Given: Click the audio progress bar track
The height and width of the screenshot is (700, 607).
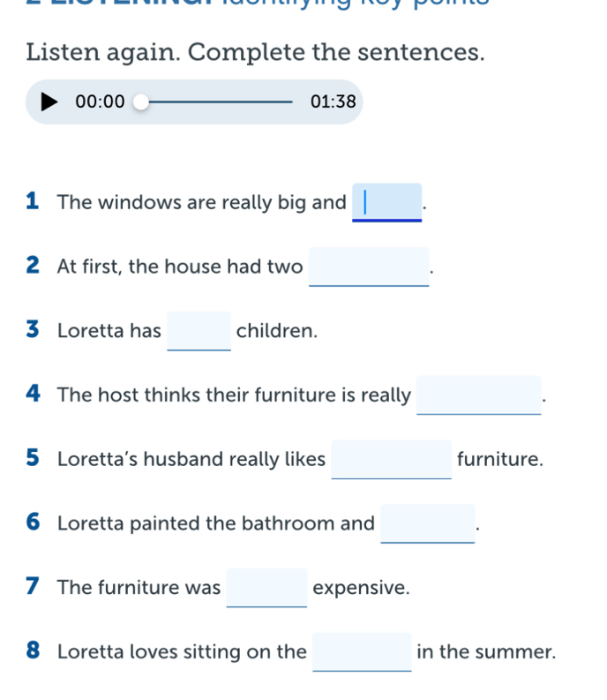Looking at the screenshot, I should (x=221, y=102).
